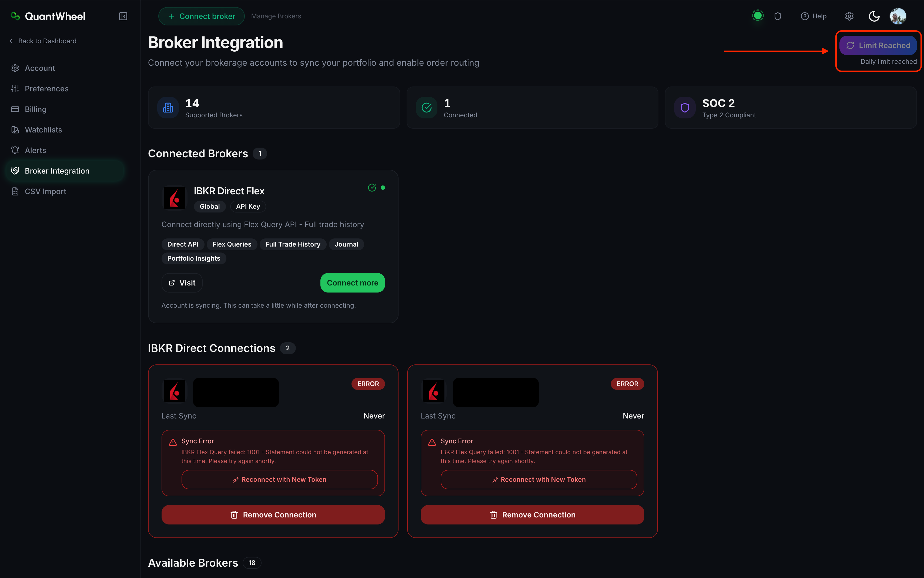Click the Available Brokers count badge
This screenshot has height=578, width=924.
pos(252,563)
